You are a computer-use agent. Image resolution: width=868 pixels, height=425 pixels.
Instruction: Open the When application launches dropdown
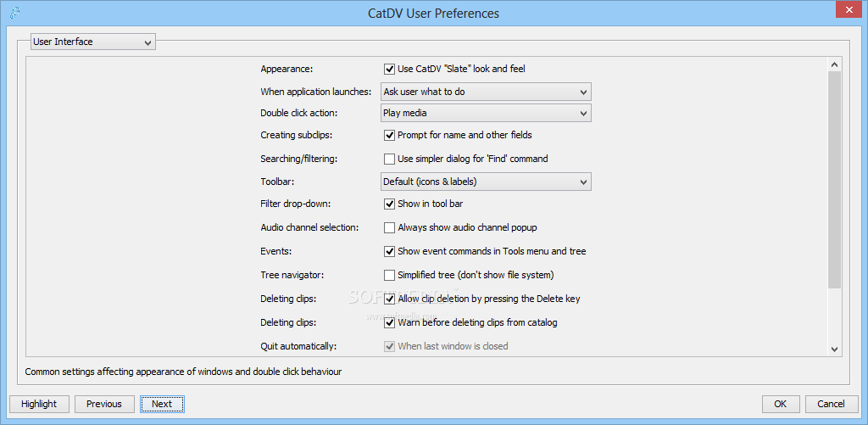(486, 92)
